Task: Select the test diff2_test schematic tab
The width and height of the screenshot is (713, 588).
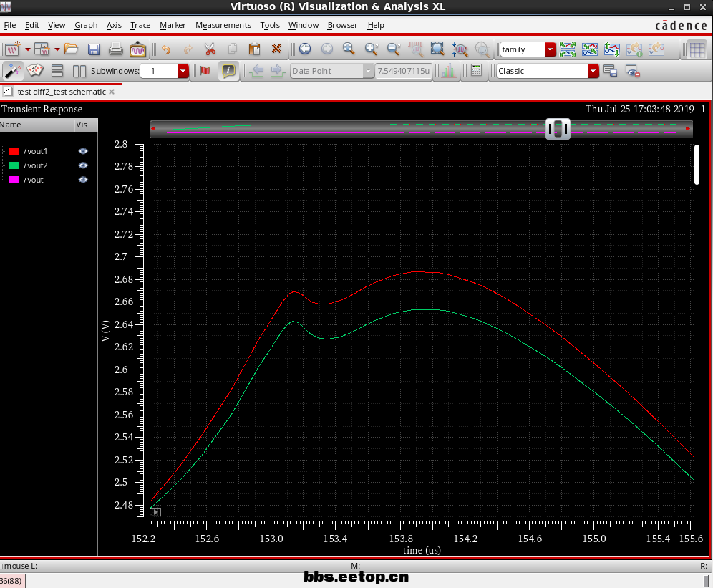Action: coord(61,92)
